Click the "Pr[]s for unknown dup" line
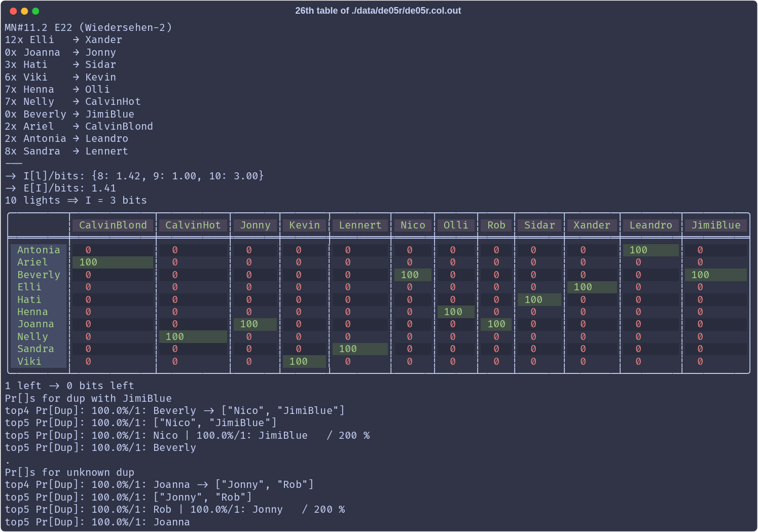This screenshot has height=532, width=758. pyautogui.click(x=69, y=472)
